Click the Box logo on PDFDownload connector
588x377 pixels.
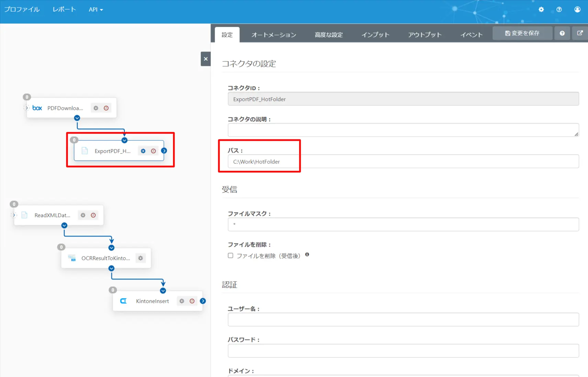(x=37, y=108)
